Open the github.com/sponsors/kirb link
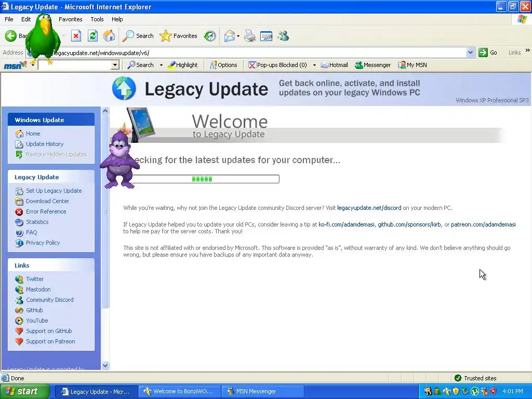Image resolution: width=532 pixels, height=399 pixels. point(409,224)
